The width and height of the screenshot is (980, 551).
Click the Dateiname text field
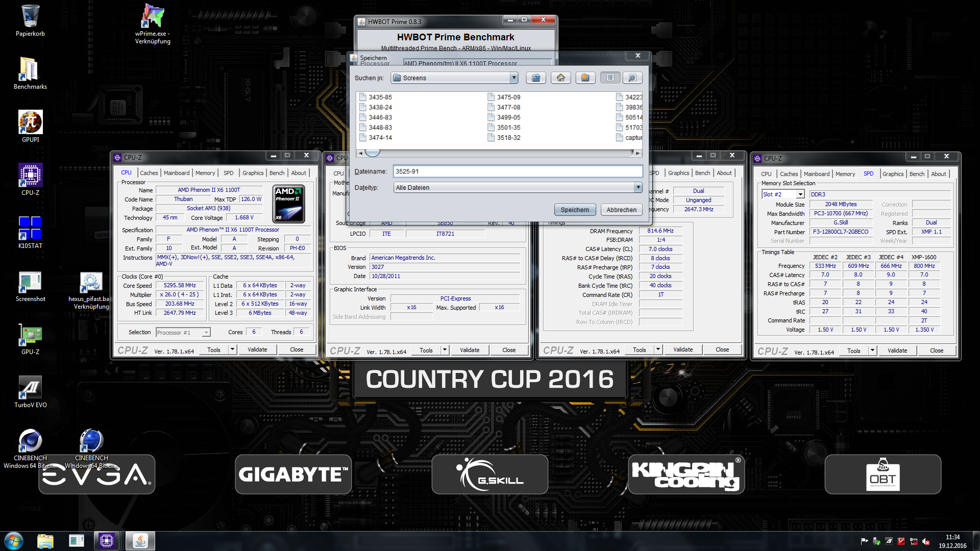tap(518, 171)
